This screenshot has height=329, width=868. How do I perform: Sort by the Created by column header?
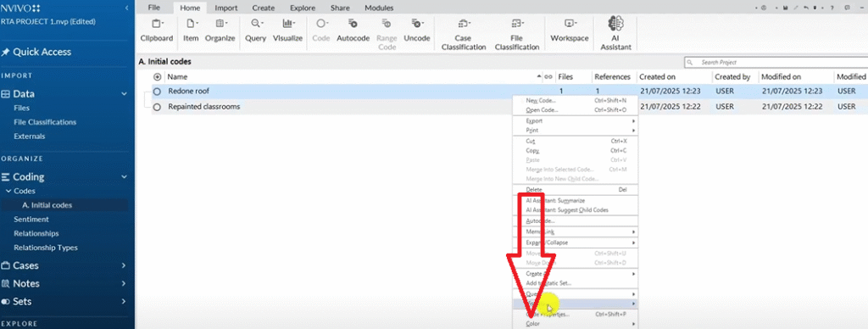pos(732,77)
